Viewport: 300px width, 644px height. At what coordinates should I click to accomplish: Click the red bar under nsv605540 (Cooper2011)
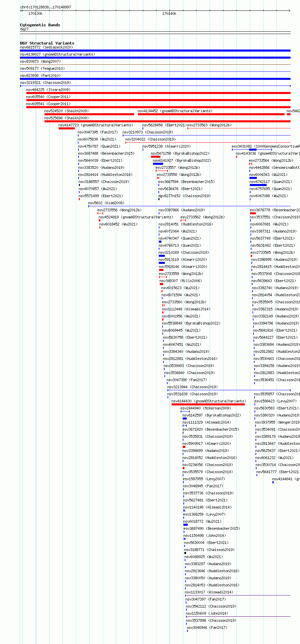click(x=158, y=100)
